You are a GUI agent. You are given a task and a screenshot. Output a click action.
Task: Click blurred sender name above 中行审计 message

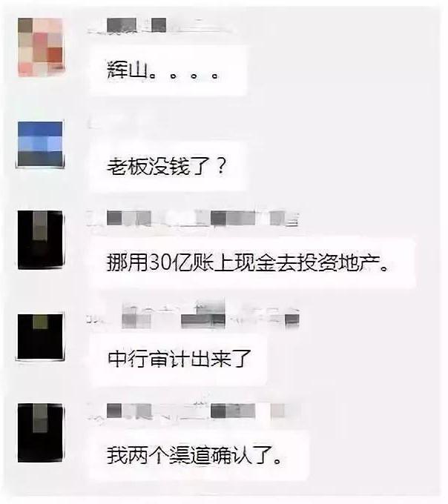pos(193,315)
